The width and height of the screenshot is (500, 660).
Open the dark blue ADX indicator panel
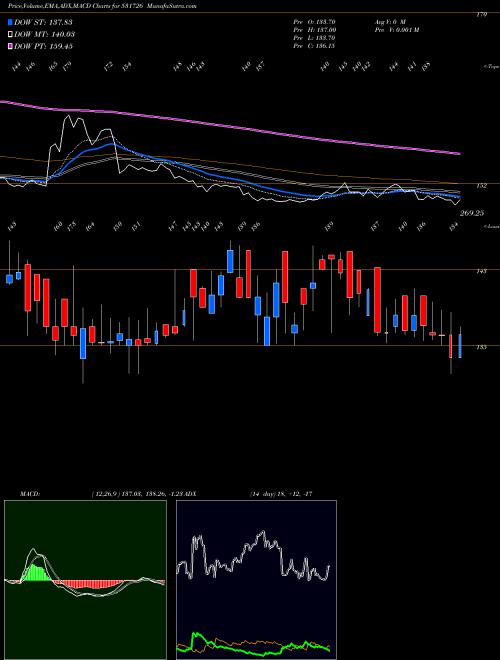point(256,580)
